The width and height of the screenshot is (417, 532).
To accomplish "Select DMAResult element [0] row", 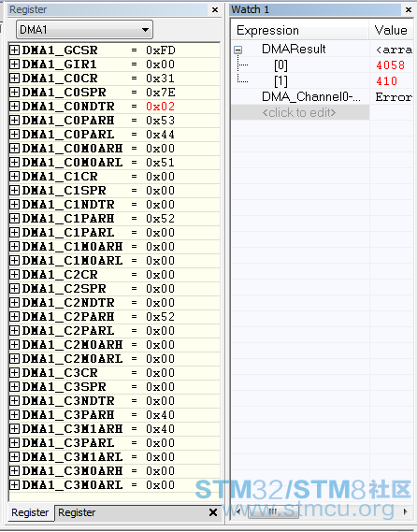I will (323, 65).
